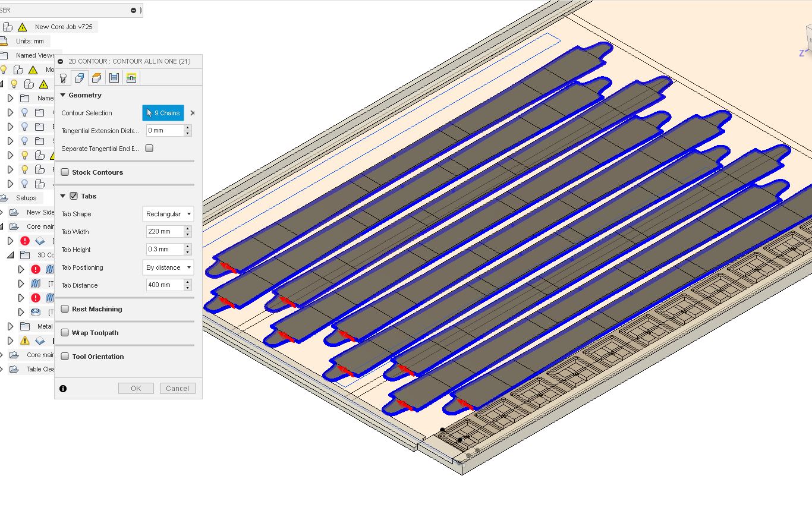Cancel the 2D Contour dialog
This screenshot has height=520, width=812.
(x=177, y=388)
